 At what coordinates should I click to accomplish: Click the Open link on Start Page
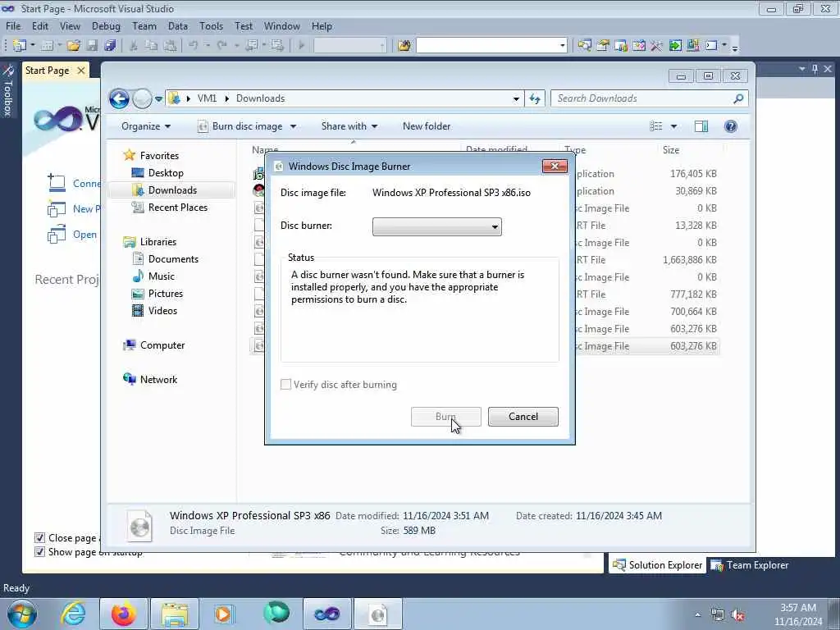point(84,235)
